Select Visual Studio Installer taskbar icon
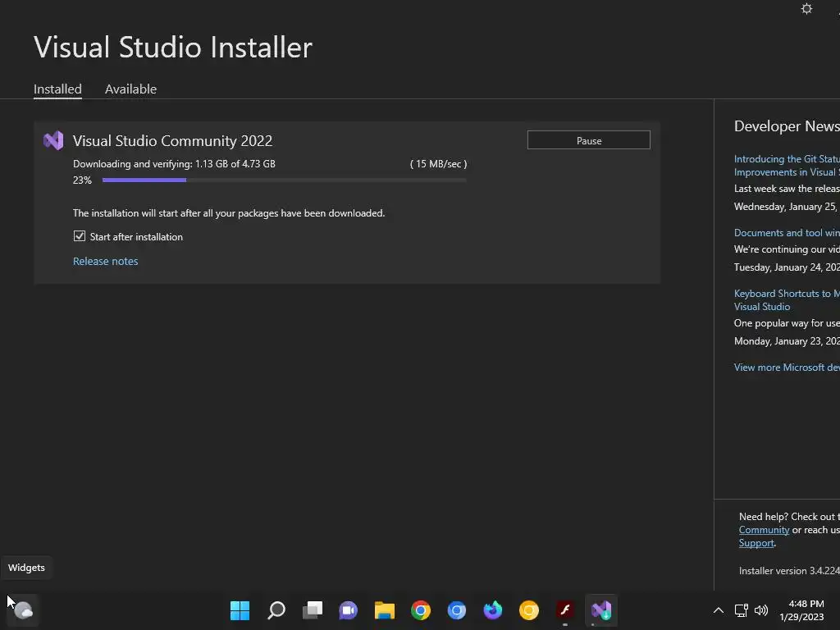 pos(601,610)
